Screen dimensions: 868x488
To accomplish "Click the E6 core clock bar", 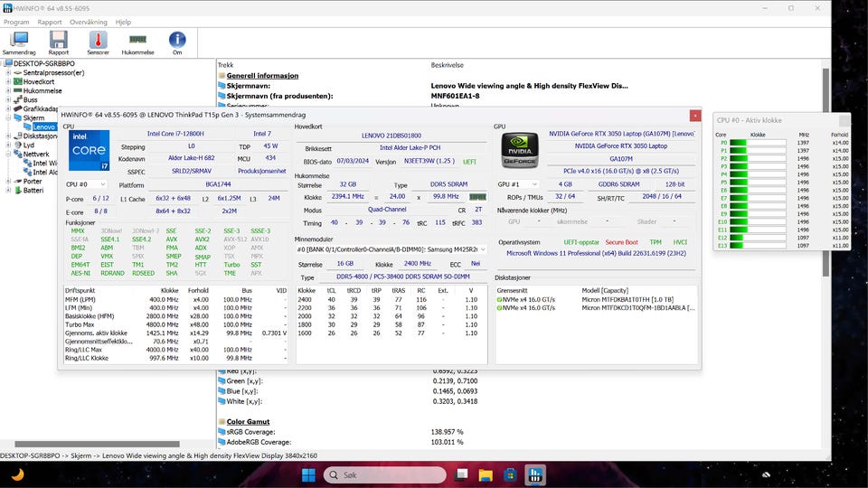I will pyautogui.click(x=758, y=191).
